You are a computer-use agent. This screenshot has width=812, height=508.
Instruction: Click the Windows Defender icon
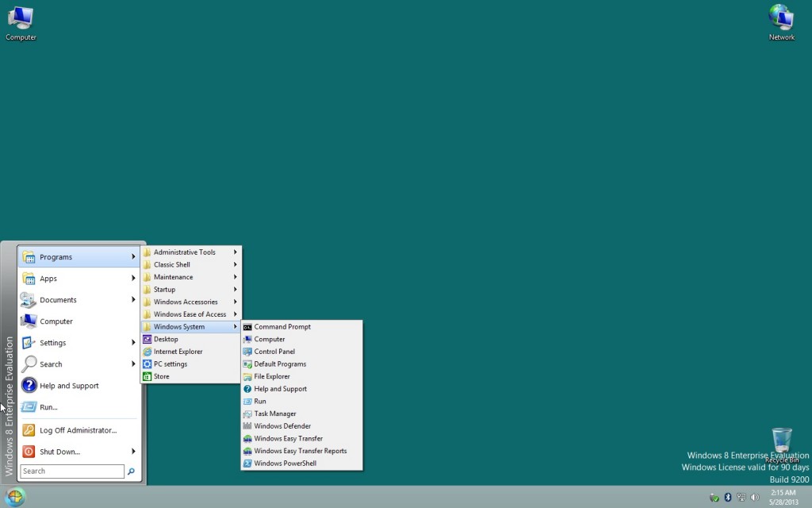[x=247, y=426]
